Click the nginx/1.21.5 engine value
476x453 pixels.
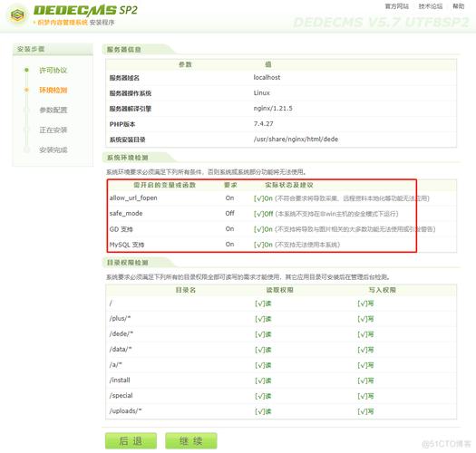coord(273,109)
